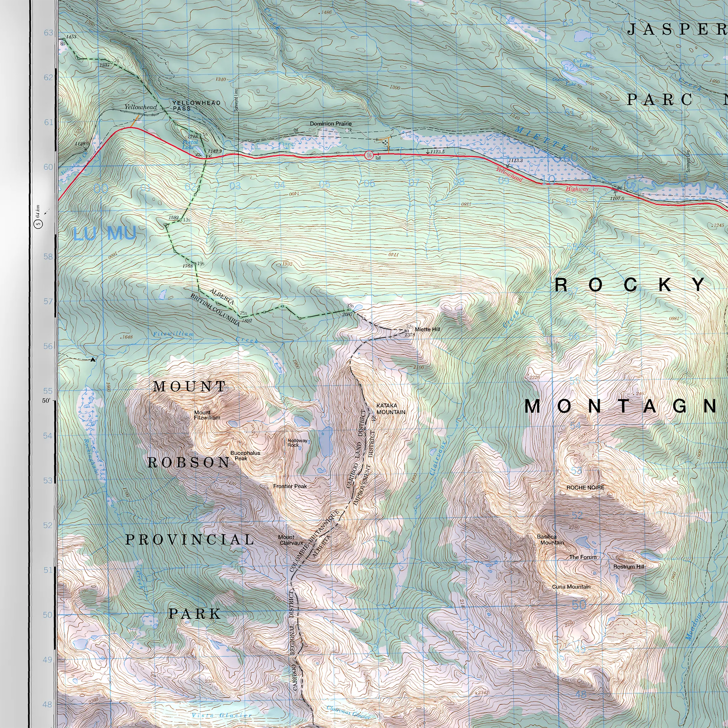The image size is (728, 728).
Task: Click the Portal Lake label
Action: click(190, 145)
